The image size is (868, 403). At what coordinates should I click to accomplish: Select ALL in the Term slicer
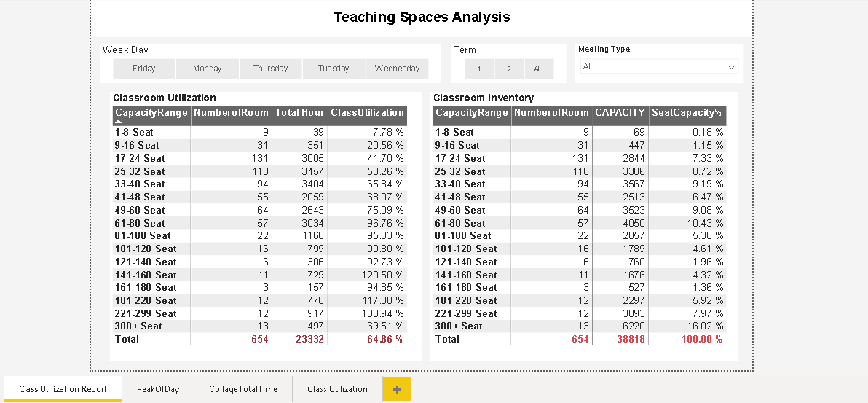coord(539,69)
